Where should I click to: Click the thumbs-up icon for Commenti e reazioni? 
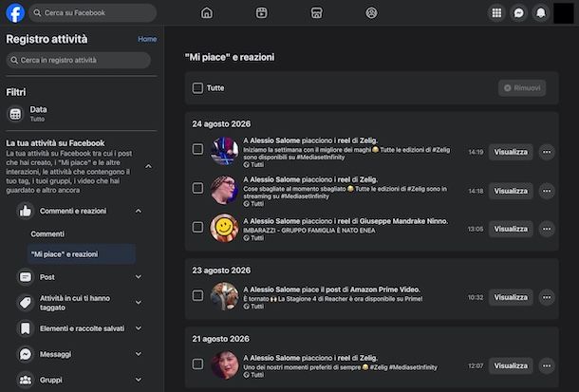coord(25,211)
